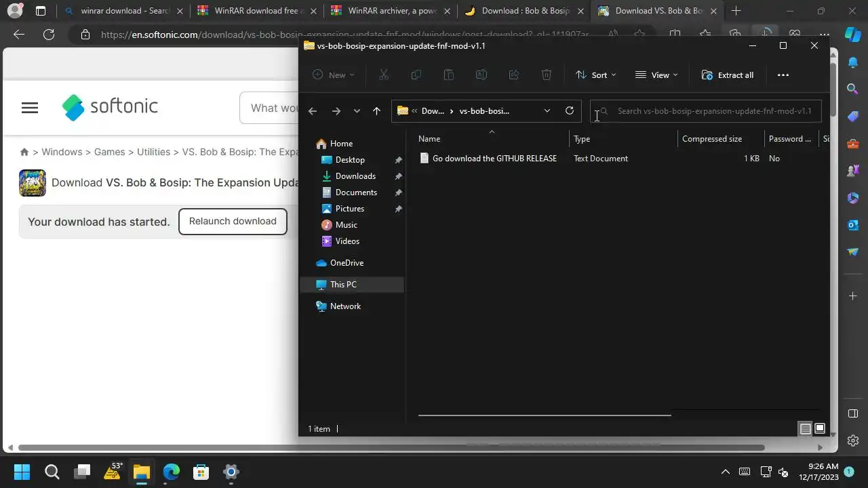Select Go download the GITHUB RELEASE file

(494, 159)
